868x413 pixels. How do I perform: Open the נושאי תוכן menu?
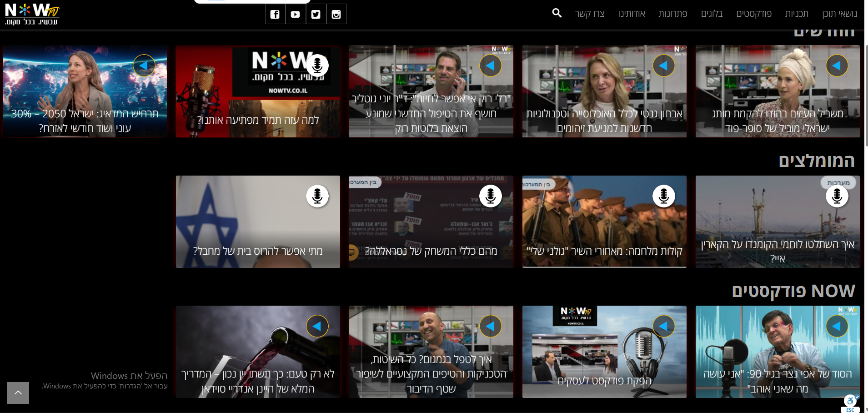[839, 14]
